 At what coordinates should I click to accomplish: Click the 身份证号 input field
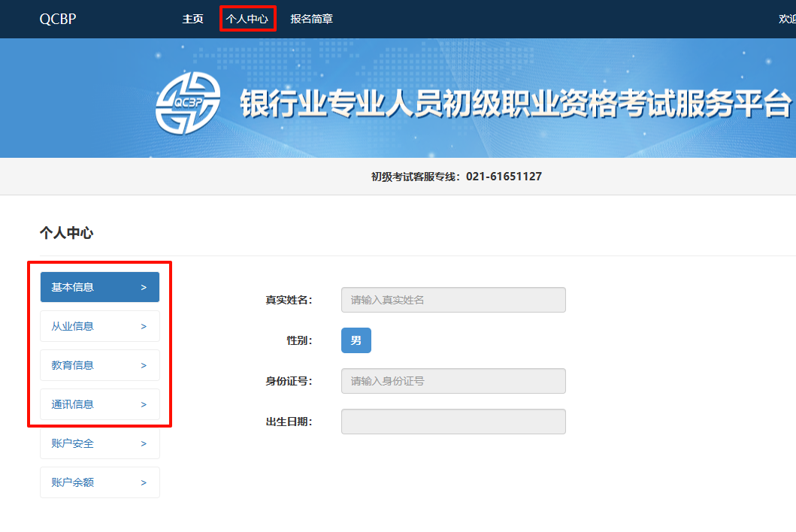coord(453,381)
